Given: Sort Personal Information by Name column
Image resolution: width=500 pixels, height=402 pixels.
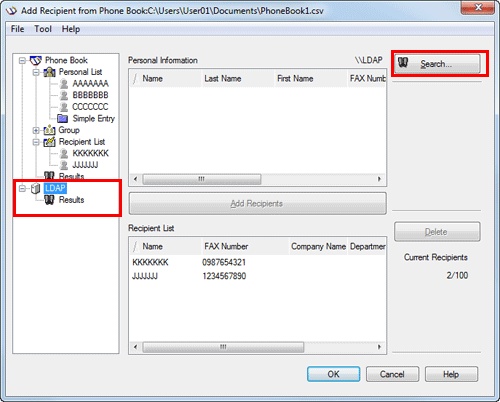Looking at the screenshot, I should pyautogui.click(x=165, y=79).
